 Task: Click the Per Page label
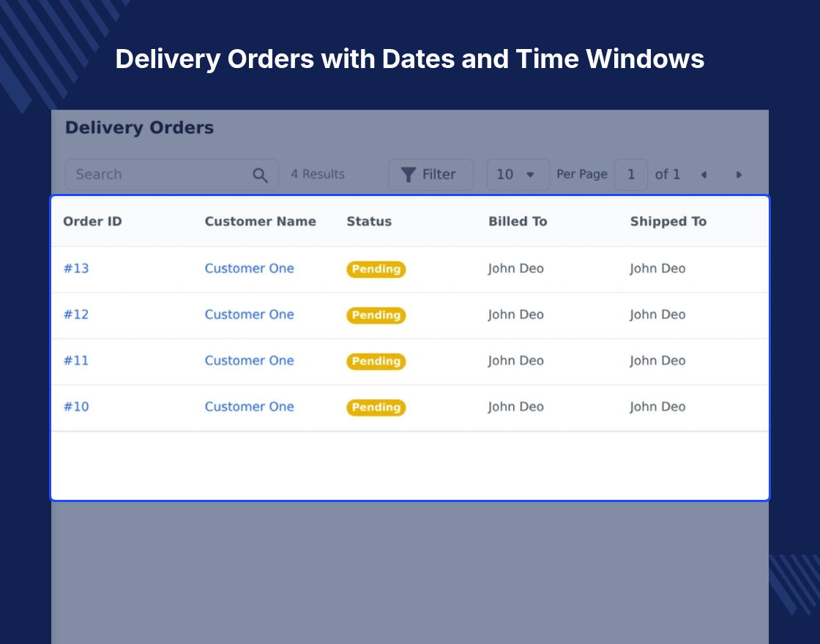click(581, 174)
